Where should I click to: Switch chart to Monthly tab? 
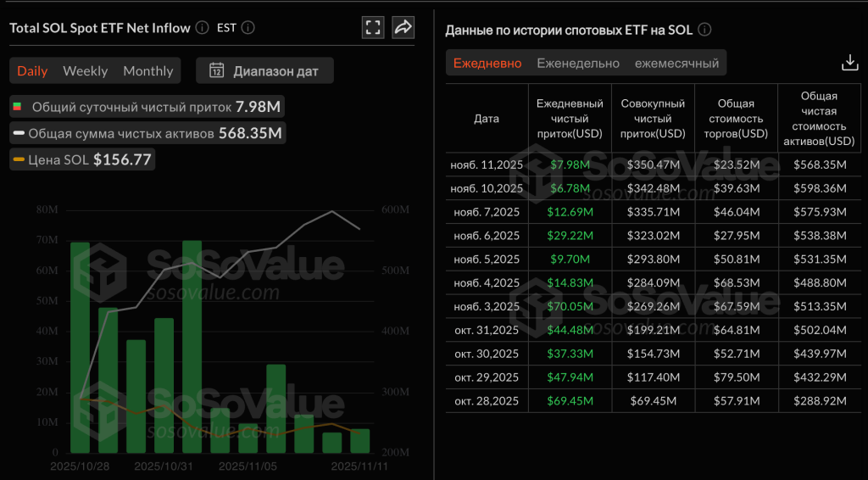[147, 71]
